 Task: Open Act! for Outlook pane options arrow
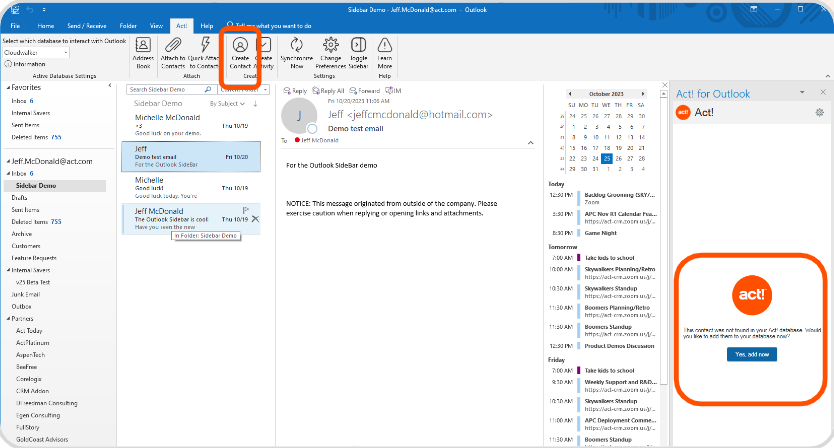pos(801,93)
